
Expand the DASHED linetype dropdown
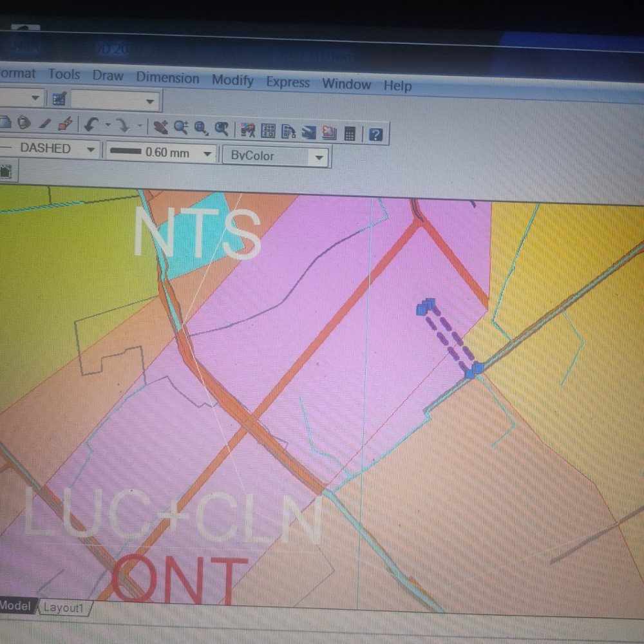91,150
